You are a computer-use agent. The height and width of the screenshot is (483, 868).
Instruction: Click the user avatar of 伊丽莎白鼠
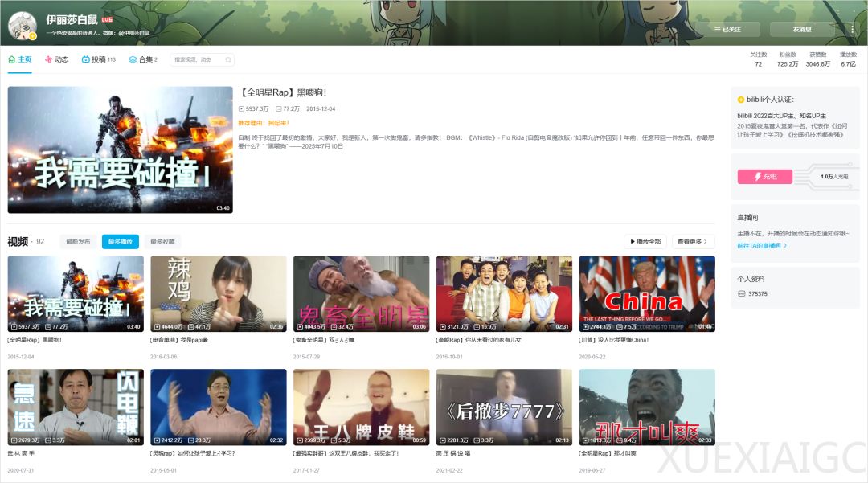pos(23,26)
